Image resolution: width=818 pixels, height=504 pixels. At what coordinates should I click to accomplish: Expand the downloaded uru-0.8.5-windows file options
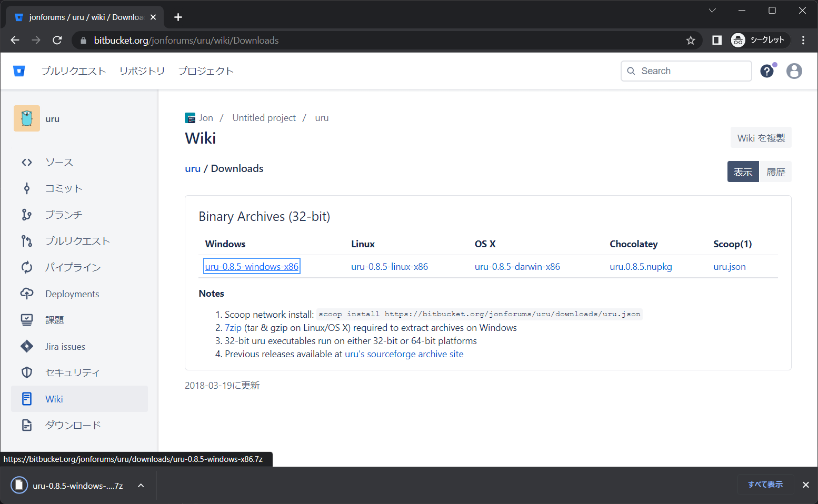coord(141,485)
